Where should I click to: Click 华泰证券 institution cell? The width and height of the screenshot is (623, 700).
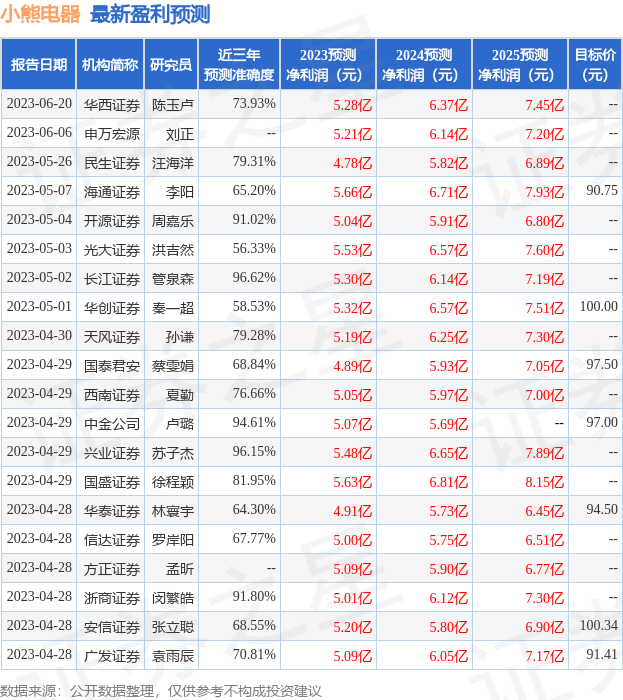(112, 511)
